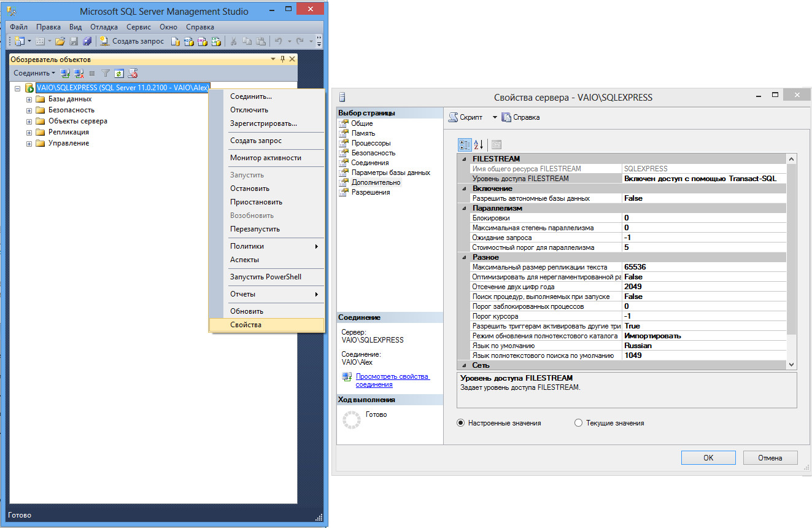The image size is (812, 528).
Task: Click the 'Создать запрос' toolbar button
Action: (132, 41)
